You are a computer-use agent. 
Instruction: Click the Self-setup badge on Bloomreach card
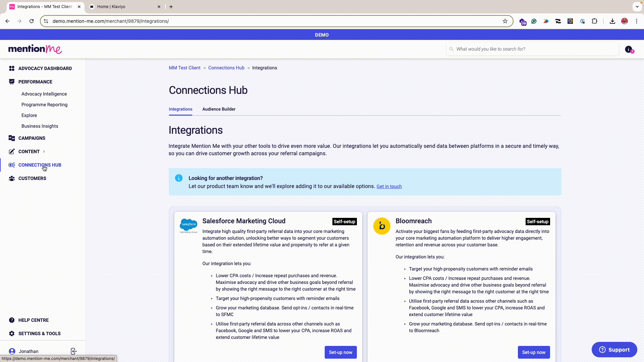(x=538, y=222)
